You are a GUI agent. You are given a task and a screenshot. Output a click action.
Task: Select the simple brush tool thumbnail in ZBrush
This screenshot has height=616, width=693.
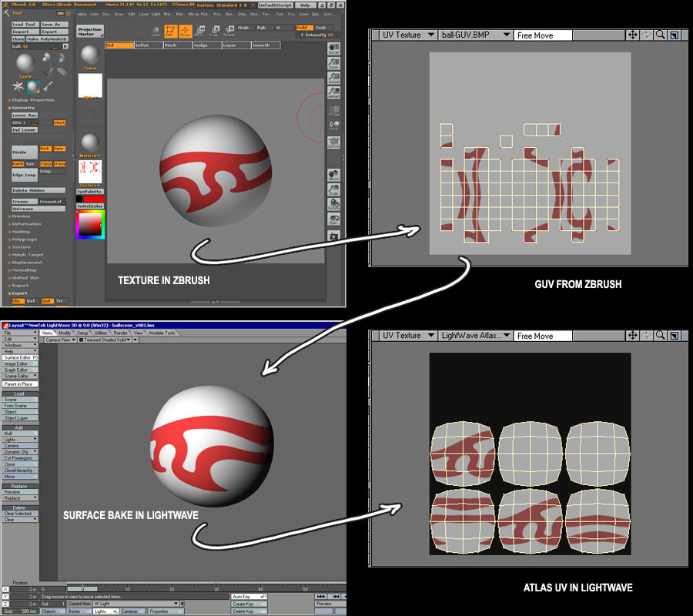[48, 86]
